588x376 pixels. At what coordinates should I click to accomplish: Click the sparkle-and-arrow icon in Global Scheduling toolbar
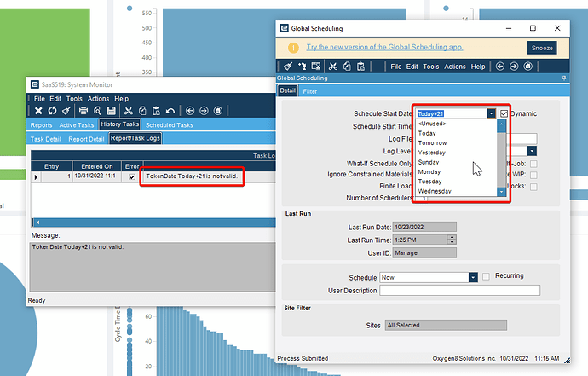click(x=302, y=67)
